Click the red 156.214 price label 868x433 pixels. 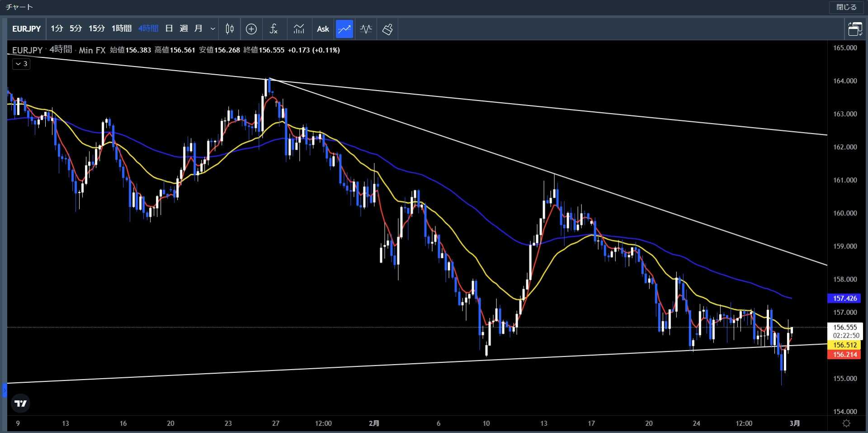(x=844, y=354)
